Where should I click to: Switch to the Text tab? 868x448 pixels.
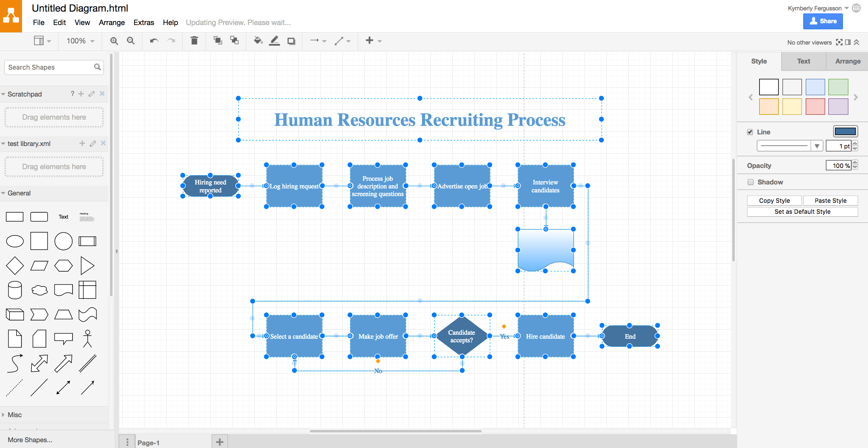tap(803, 61)
